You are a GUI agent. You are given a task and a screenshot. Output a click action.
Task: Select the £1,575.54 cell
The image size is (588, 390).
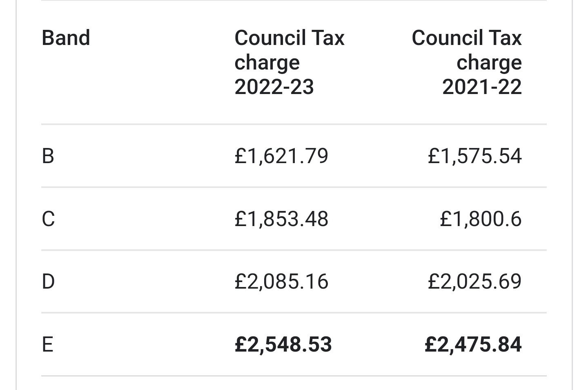(x=475, y=156)
